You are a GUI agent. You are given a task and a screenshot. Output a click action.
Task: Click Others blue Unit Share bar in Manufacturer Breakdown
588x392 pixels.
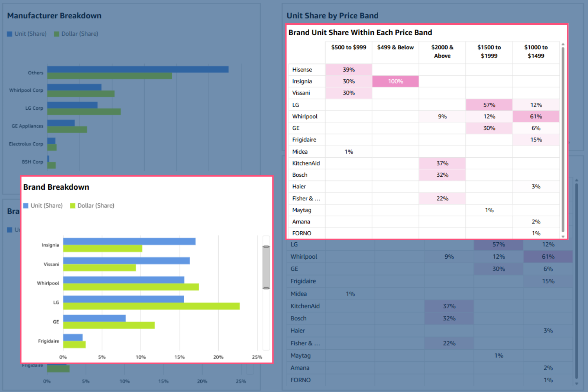[x=138, y=69]
